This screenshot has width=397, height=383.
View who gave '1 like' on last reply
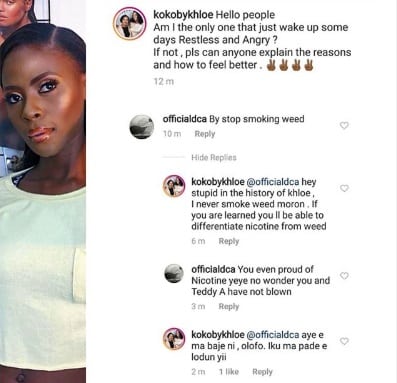pyautogui.click(x=229, y=372)
